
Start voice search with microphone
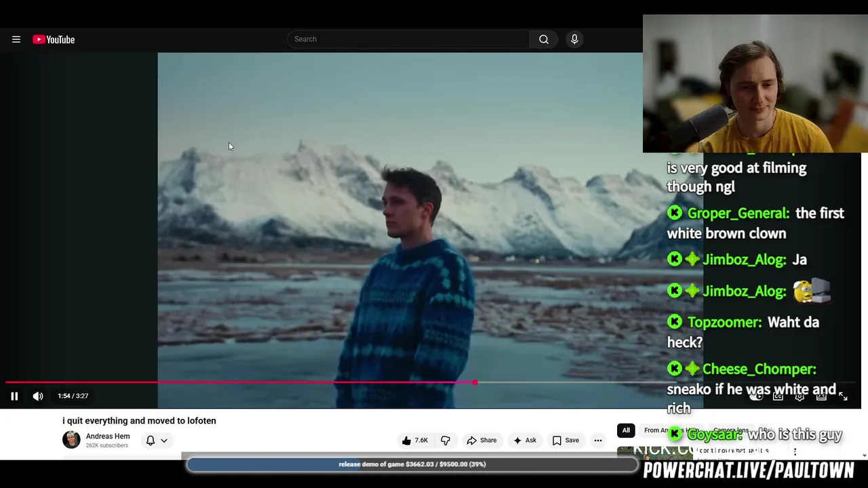click(x=574, y=39)
